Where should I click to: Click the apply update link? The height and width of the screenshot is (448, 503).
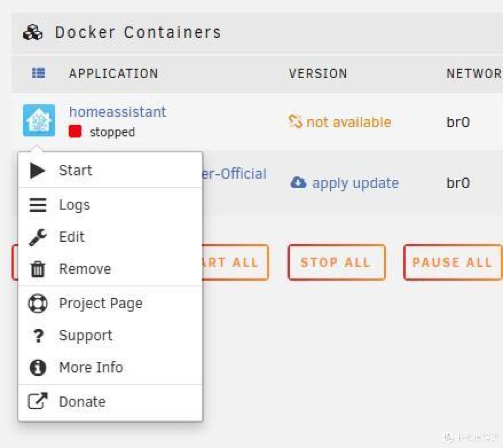(355, 183)
